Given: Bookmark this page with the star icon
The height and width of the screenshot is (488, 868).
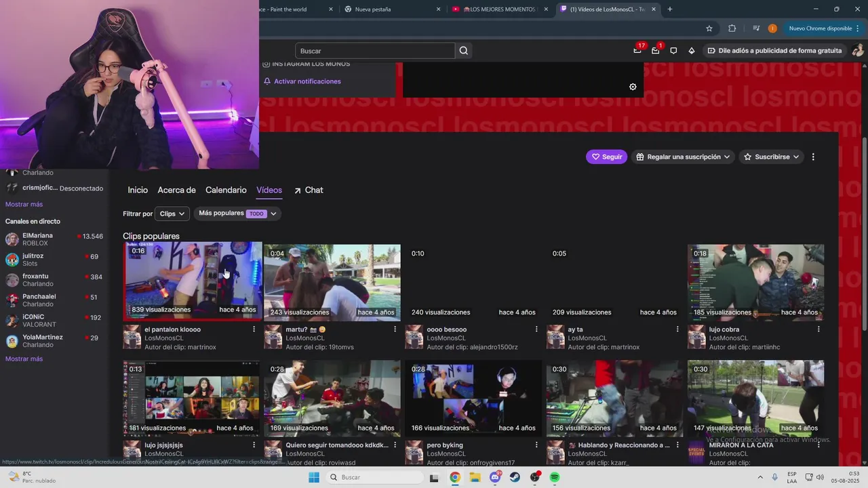Looking at the screenshot, I should pos(709,28).
